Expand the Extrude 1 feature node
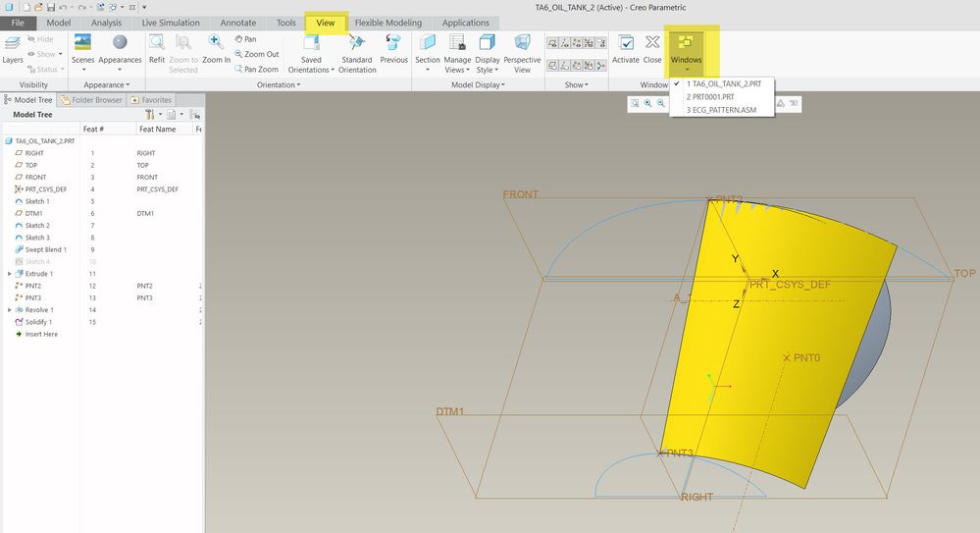Screen dimensions: 980x533 10,274
